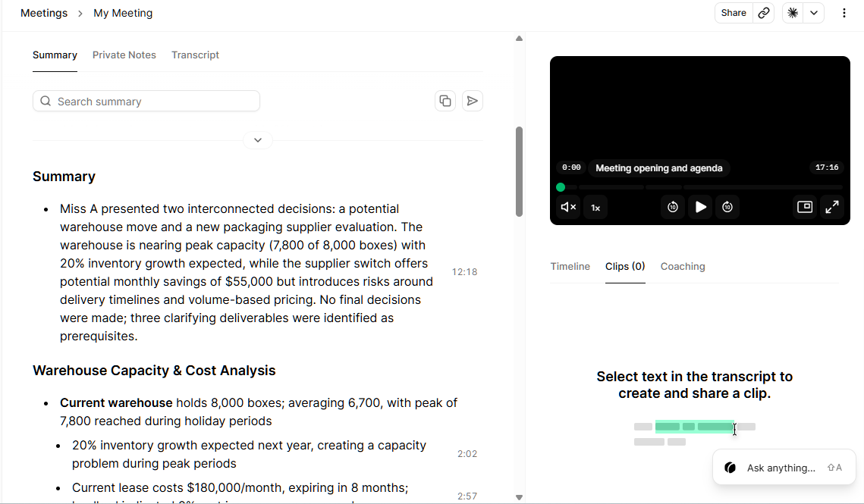This screenshot has height=504, width=864.
Task: Click the Meeting opening and agenda chapter label
Action: [659, 168]
